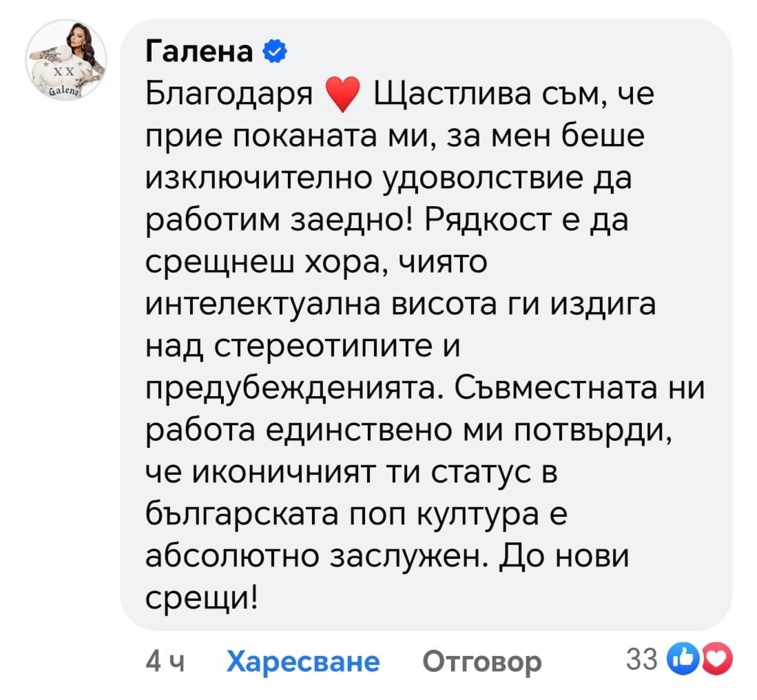The height and width of the screenshot is (700, 757).
Task: Open the 4 ч timestamp link
Action: coord(166,661)
